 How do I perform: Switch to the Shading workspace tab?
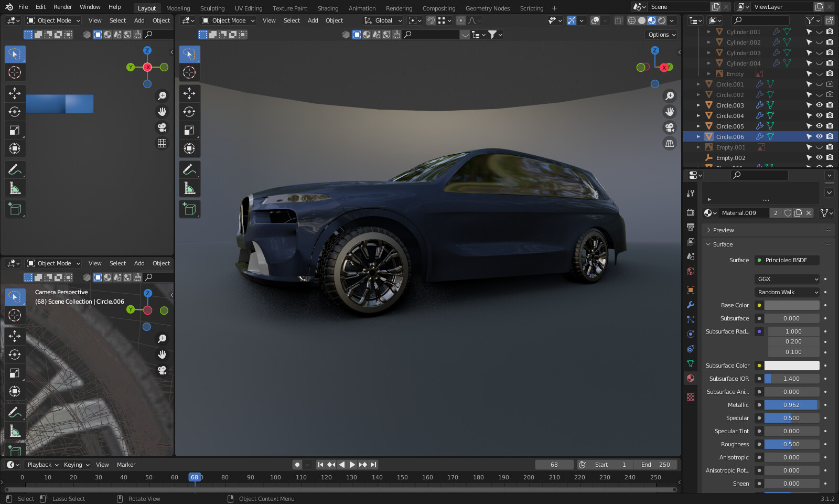point(328,8)
